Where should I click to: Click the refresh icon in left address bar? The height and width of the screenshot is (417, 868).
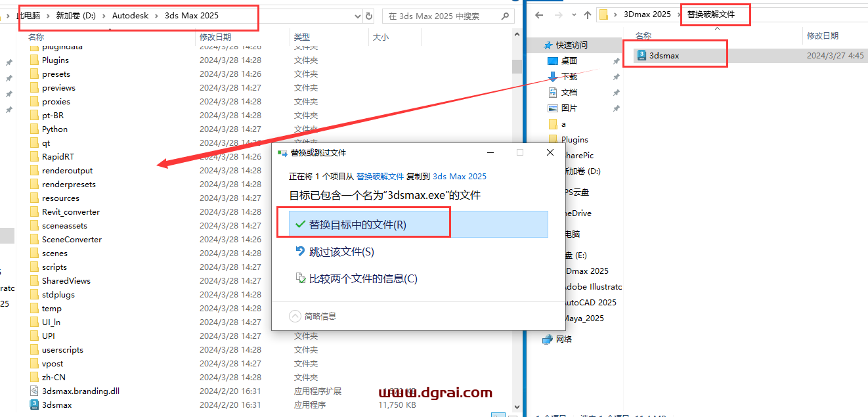368,16
